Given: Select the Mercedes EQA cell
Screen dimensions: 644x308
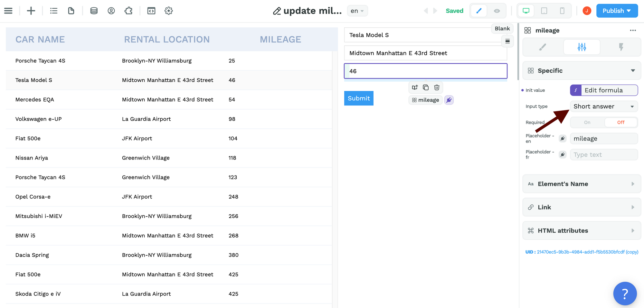Looking at the screenshot, I should click(x=34, y=99).
